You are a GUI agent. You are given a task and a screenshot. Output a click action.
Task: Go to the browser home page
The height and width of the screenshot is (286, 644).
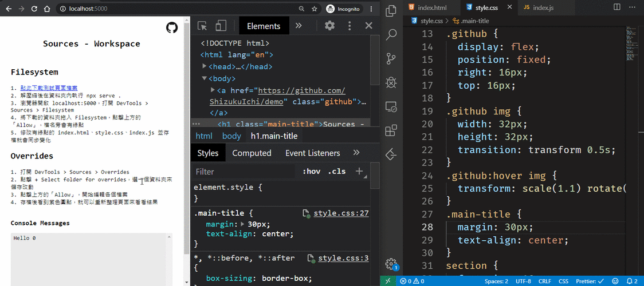tap(47, 9)
